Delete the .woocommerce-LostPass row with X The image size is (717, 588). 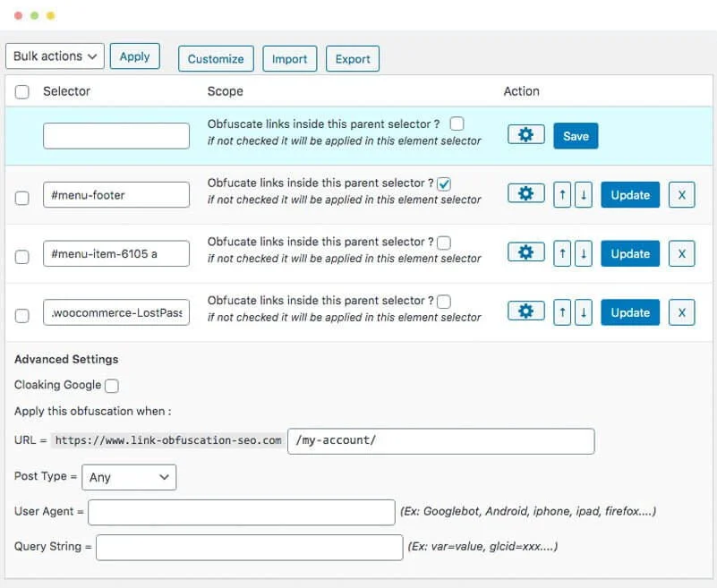[x=681, y=312]
